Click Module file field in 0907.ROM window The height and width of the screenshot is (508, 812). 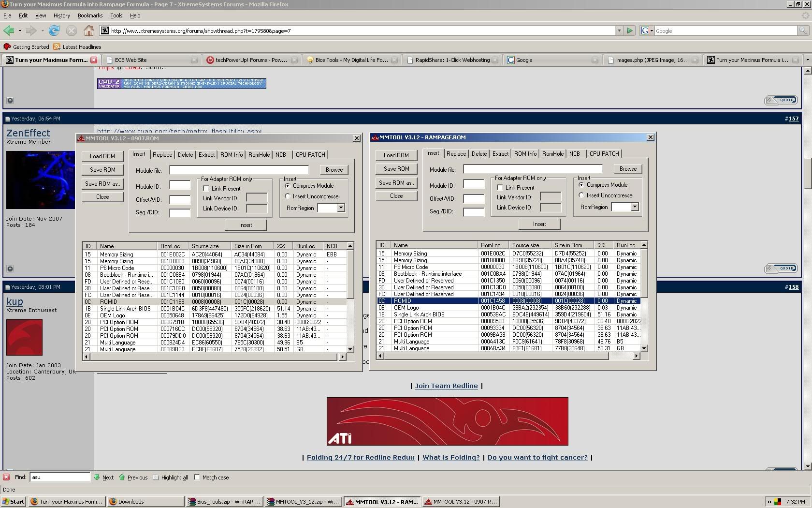click(x=239, y=170)
